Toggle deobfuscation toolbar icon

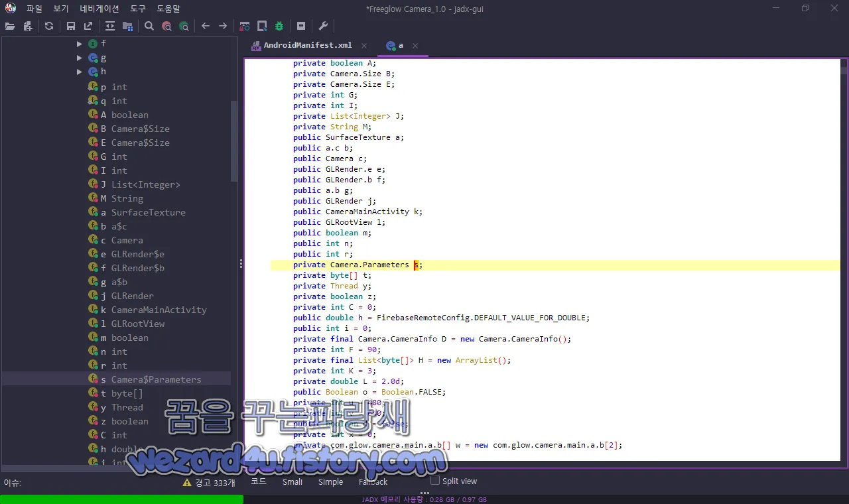(245, 26)
